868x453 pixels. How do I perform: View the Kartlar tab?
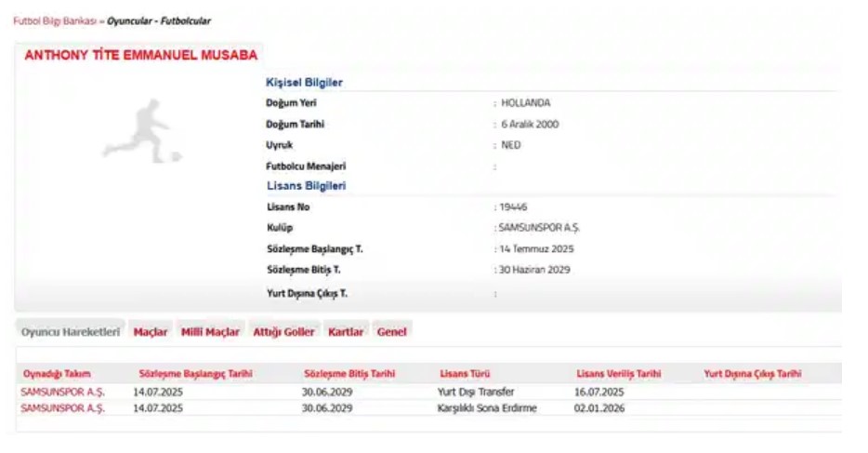(x=346, y=332)
